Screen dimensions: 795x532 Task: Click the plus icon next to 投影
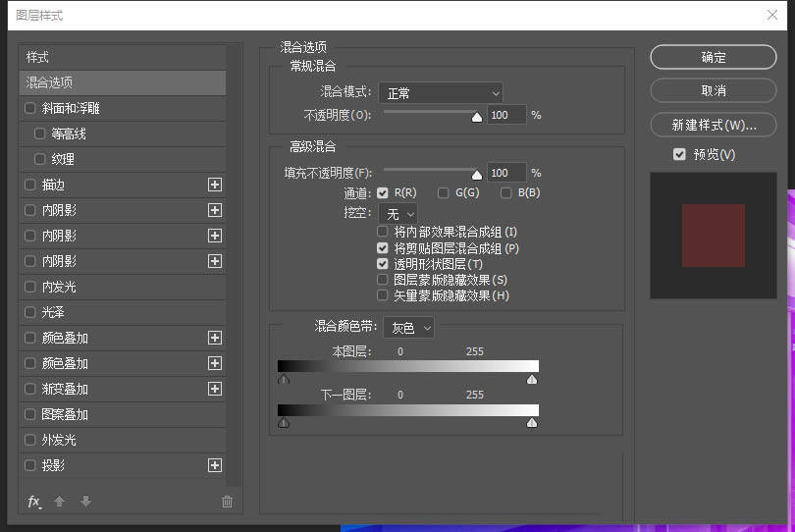tap(215, 465)
